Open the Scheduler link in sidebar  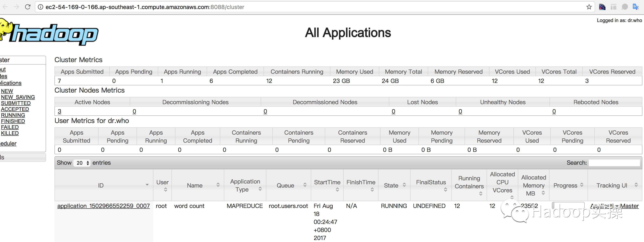8,143
